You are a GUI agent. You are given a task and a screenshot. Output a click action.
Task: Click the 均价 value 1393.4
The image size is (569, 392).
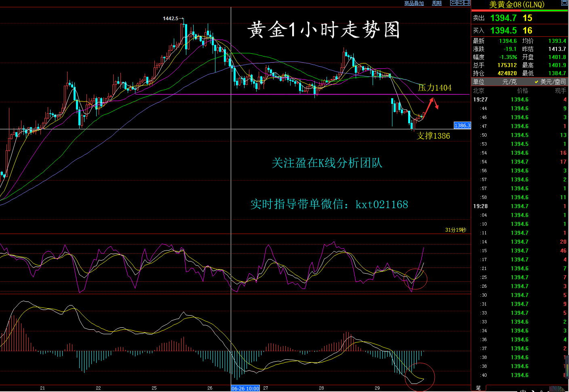(x=557, y=41)
